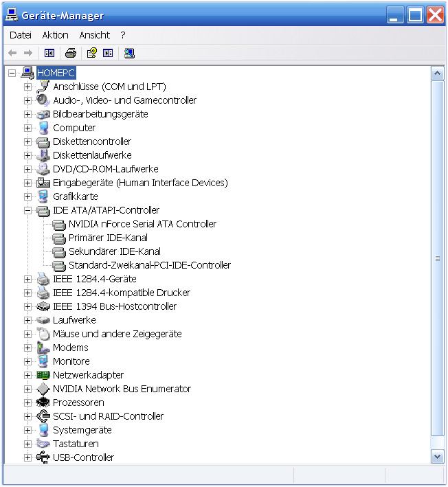The height and width of the screenshot is (487, 448).
Task: Expand the Grafikkarte node
Action: (x=27, y=197)
